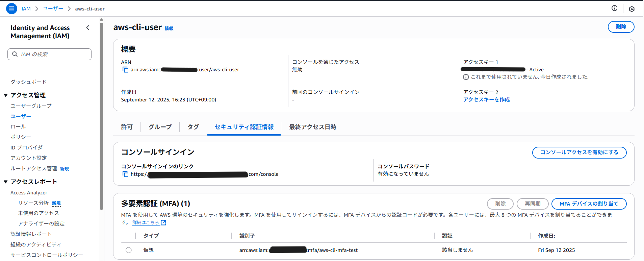
Task: Click the 削除 button for the user
Action: (621, 27)
